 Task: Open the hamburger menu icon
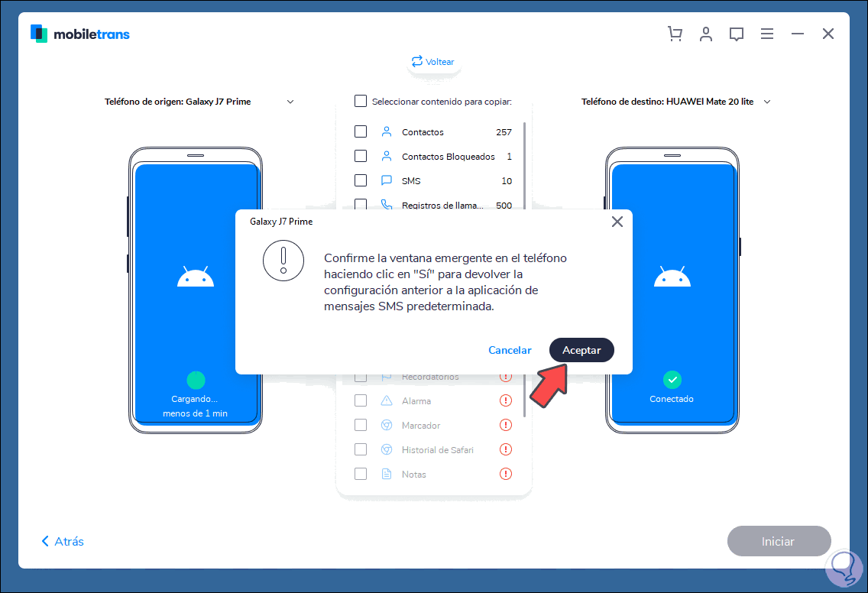(x=766, y=34)
